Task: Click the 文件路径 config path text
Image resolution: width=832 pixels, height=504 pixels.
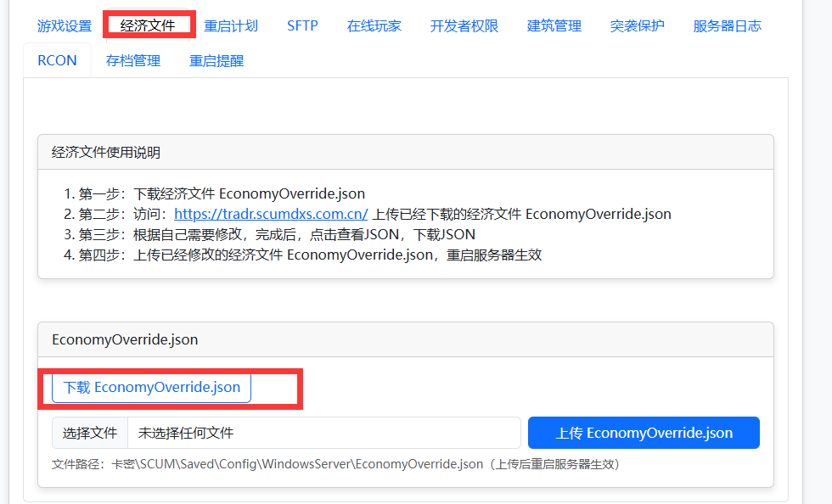Action: coord(336,464)
